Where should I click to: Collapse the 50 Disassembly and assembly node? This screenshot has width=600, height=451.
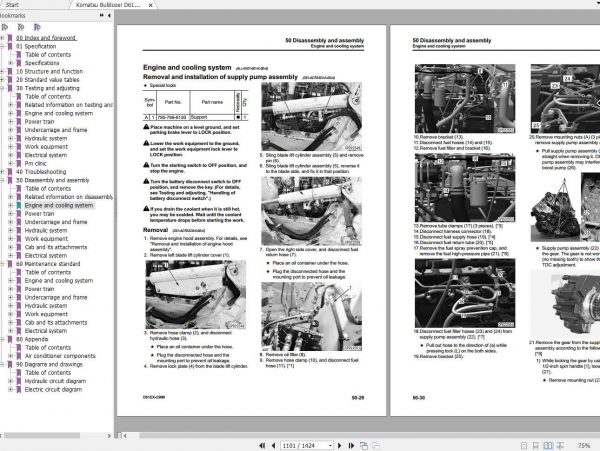pos(2,181)
